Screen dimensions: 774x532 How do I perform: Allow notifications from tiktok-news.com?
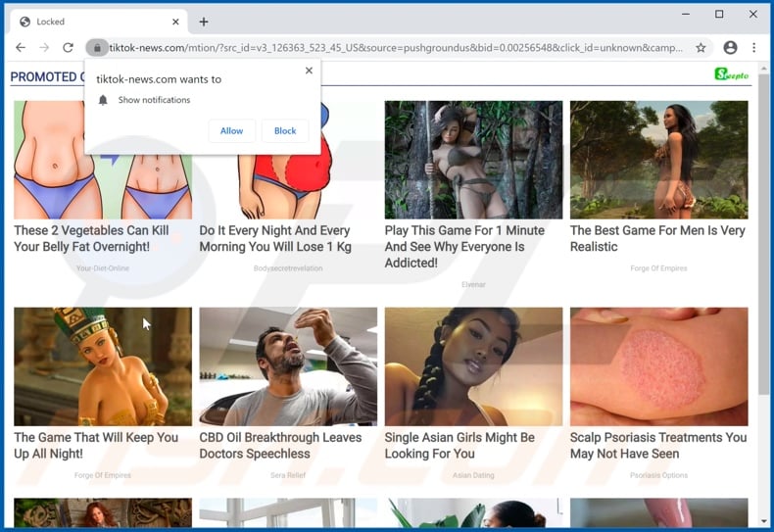[231, 130]
